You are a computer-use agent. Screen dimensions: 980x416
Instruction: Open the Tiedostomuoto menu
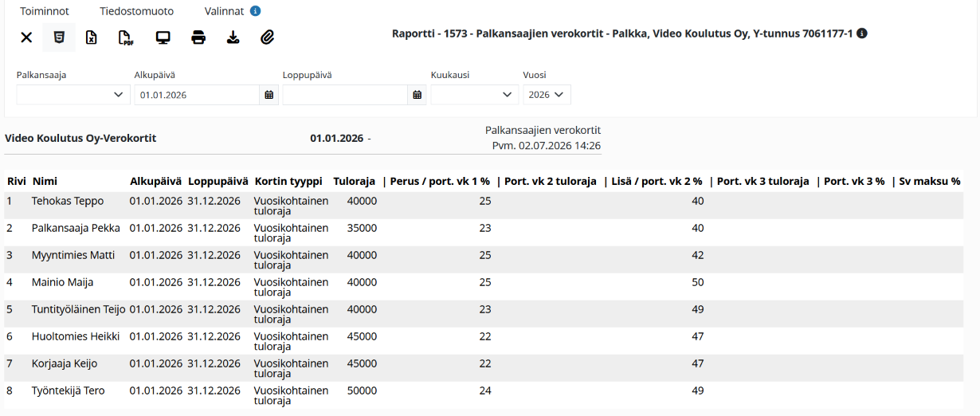[x=136, y=11]
